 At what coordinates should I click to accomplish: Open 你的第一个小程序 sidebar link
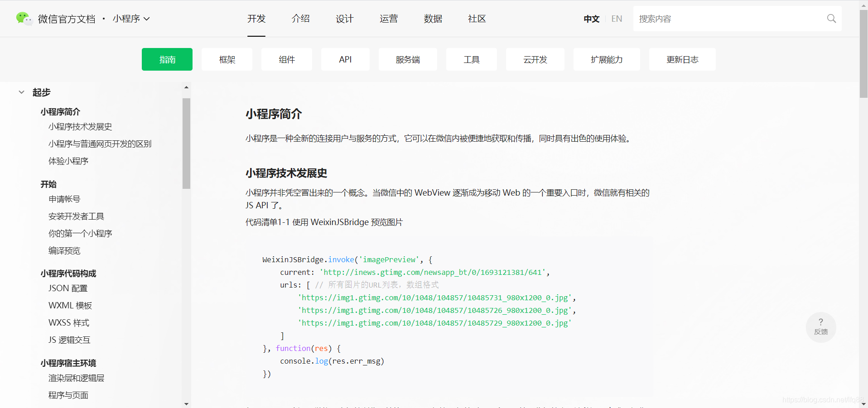tap(80, 233)
